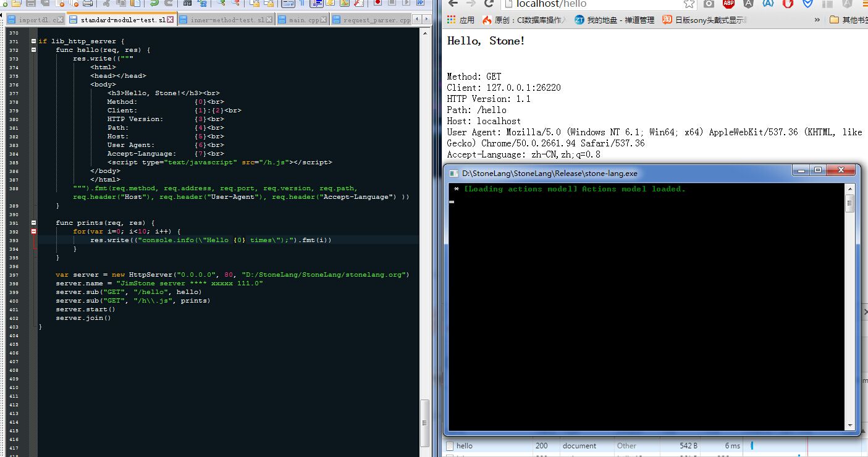Open the 应用 apps bookmark
Image resolution: width=868 pixels, height=457 pixels.
click(x=461, y=20)
